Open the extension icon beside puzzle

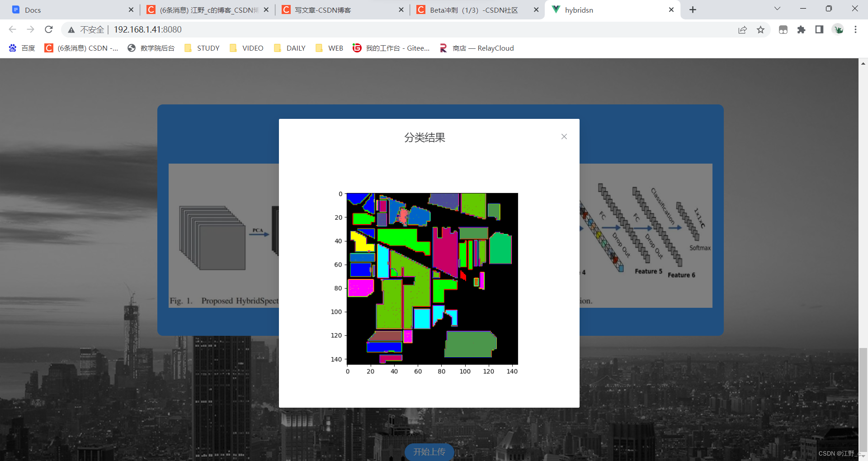[x=783, y=29]
